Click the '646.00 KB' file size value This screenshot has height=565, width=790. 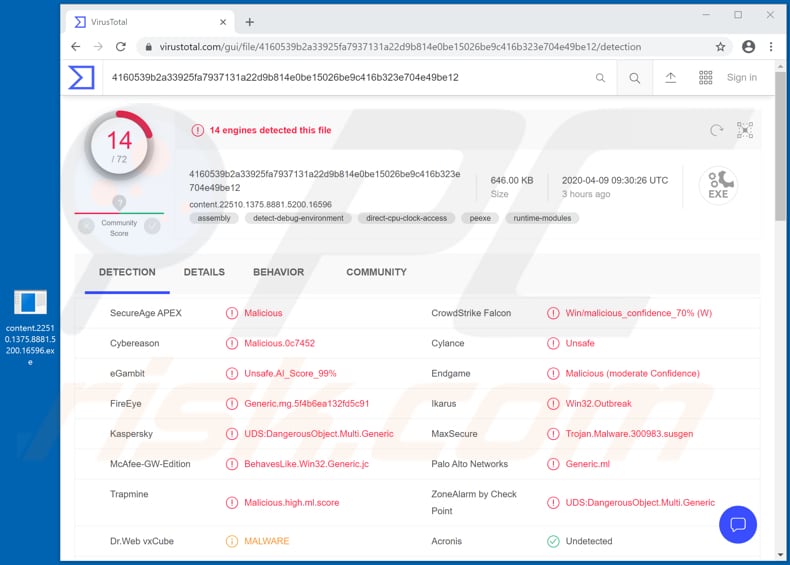[x=512, y=180]
